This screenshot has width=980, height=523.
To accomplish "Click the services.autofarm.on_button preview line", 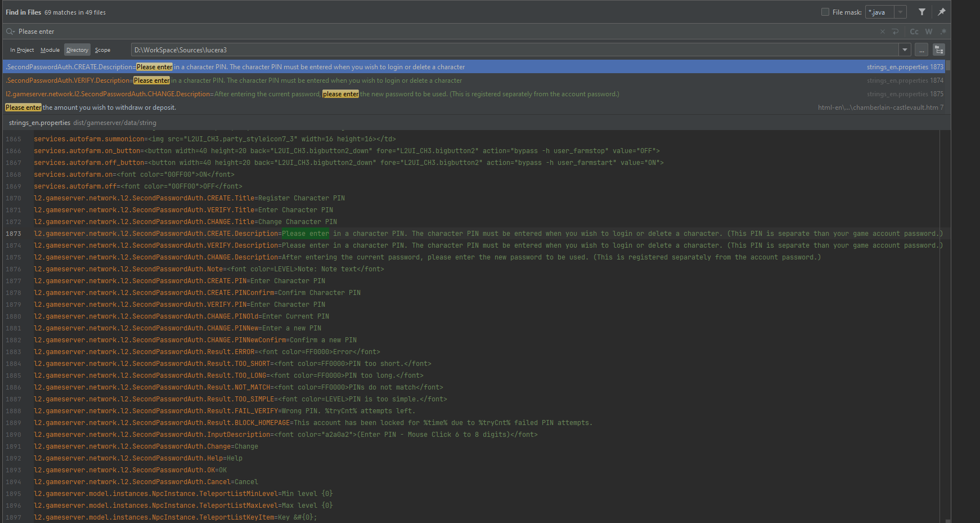I will (347, 151).
